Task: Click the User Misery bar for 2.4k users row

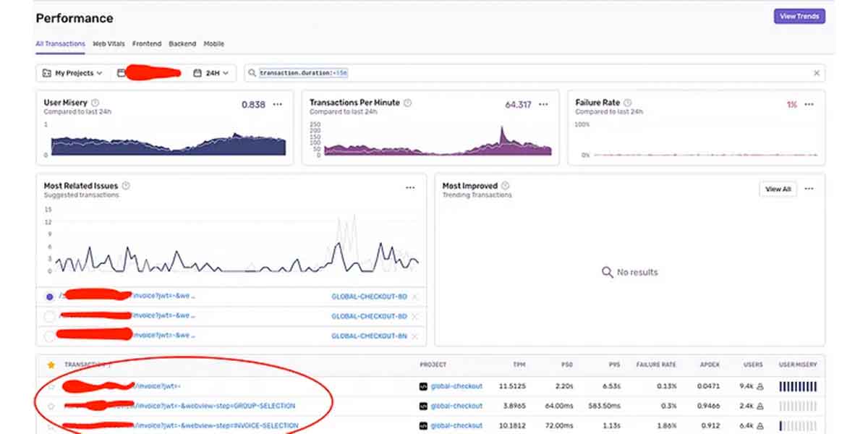Action: tap(798, 406)
